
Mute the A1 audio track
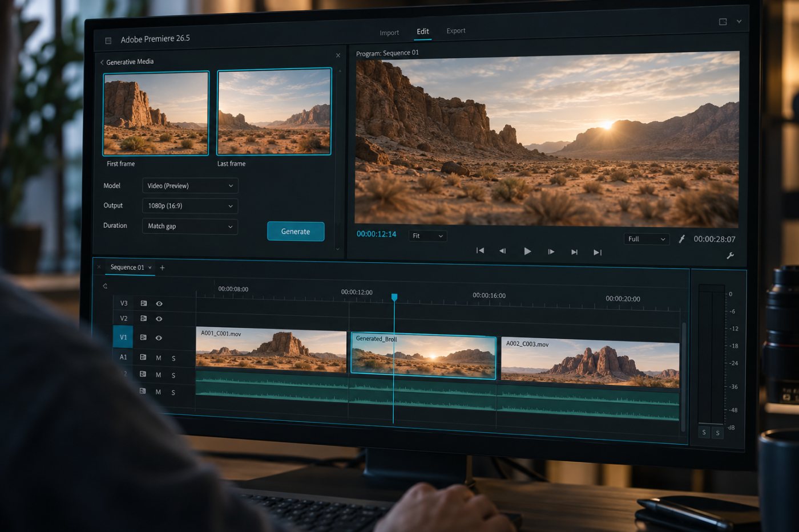(159, 358)
